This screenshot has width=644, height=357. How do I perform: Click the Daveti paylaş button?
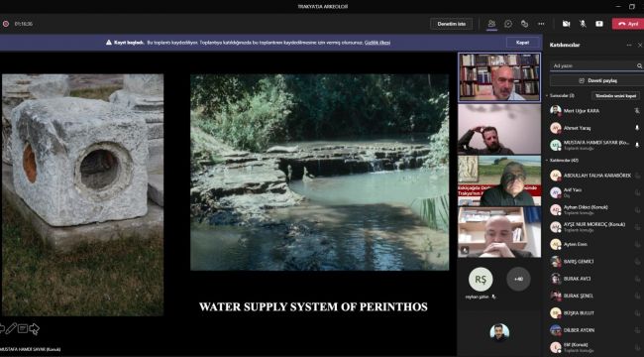[597, 80]
